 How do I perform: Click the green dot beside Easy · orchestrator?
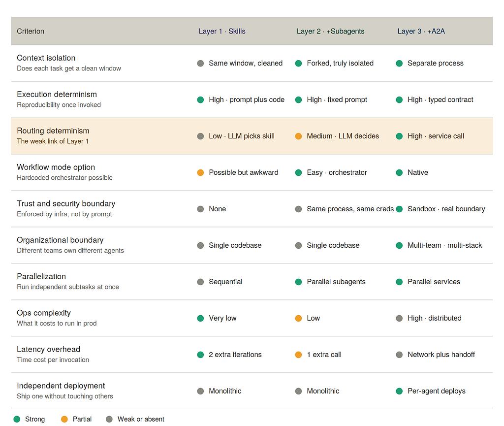(x=299, y=173)
